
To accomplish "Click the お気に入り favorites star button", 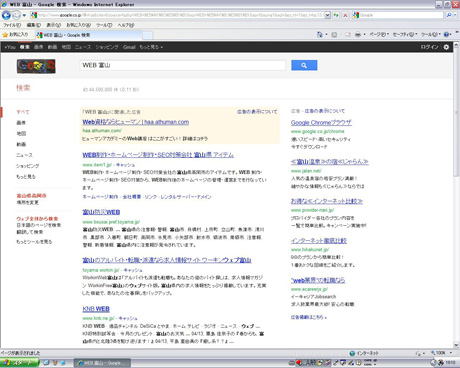I will 15,35.
